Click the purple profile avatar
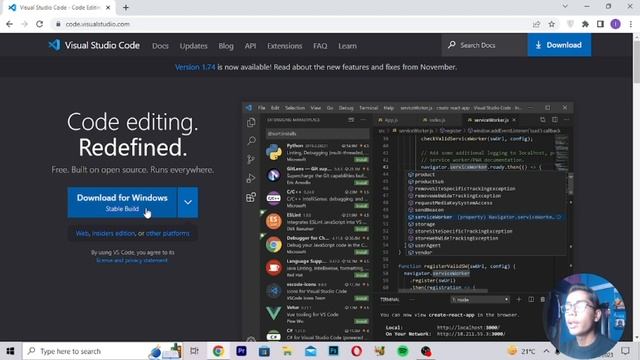Image resolution: width=640 pixels, height=360 pixels. 616,24
